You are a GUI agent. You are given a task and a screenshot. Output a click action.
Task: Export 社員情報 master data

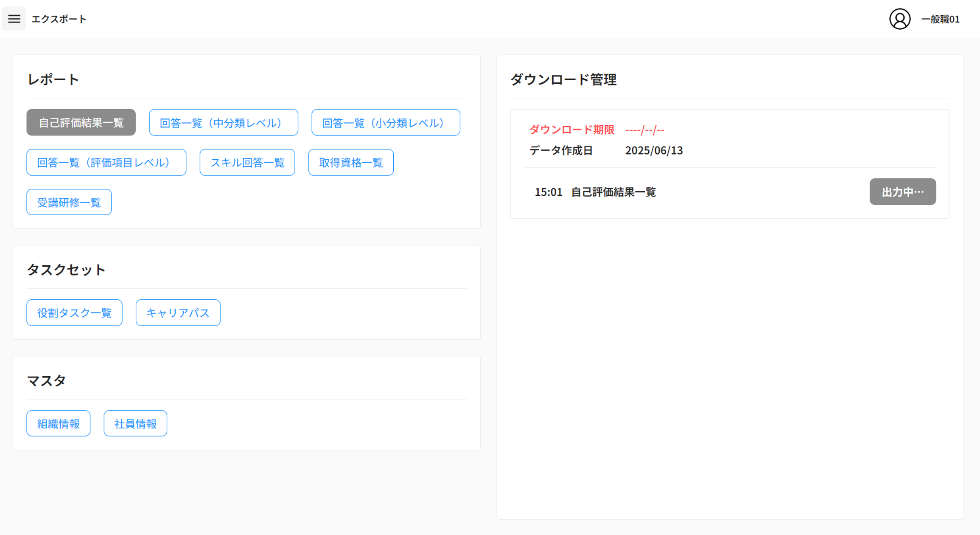[135, 424]
